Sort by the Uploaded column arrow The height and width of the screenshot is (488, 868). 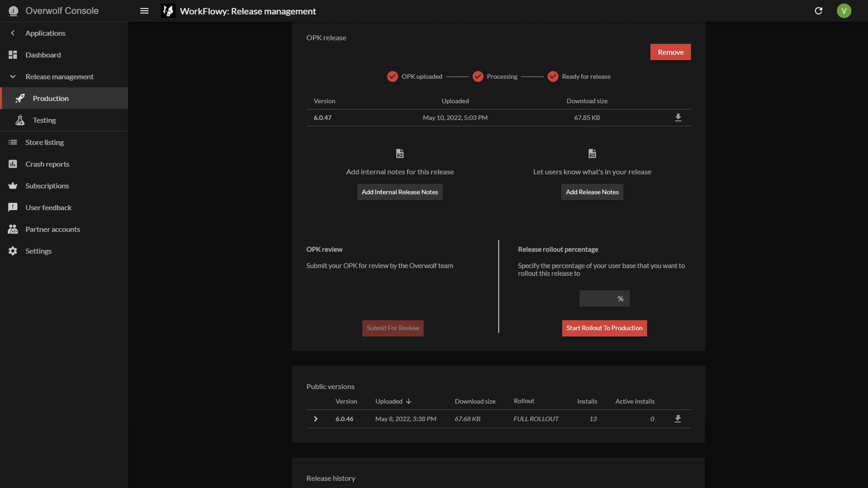coord(408,401)
